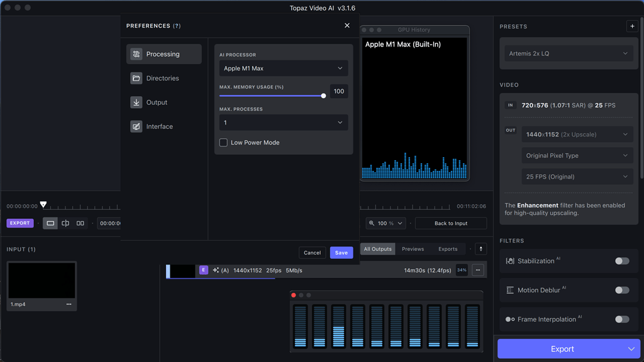Expand the Max Processes dropdown

tap(283, 123)
